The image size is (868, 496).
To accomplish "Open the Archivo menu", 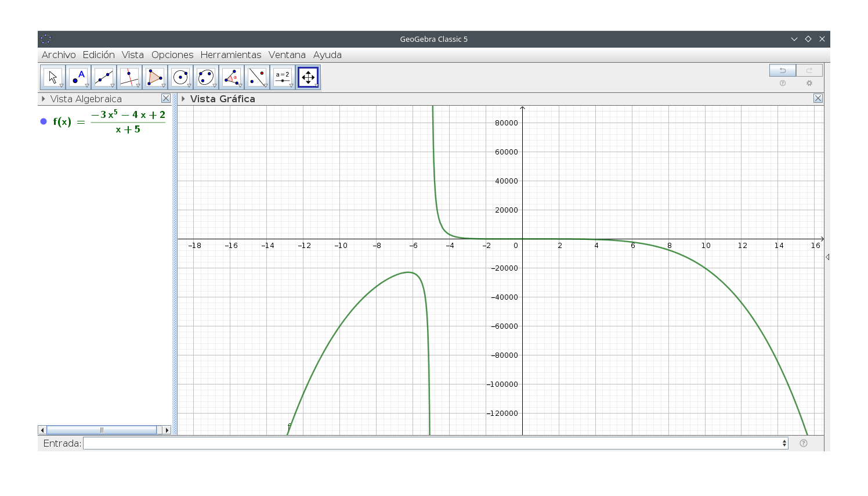I will click(59, 55).
